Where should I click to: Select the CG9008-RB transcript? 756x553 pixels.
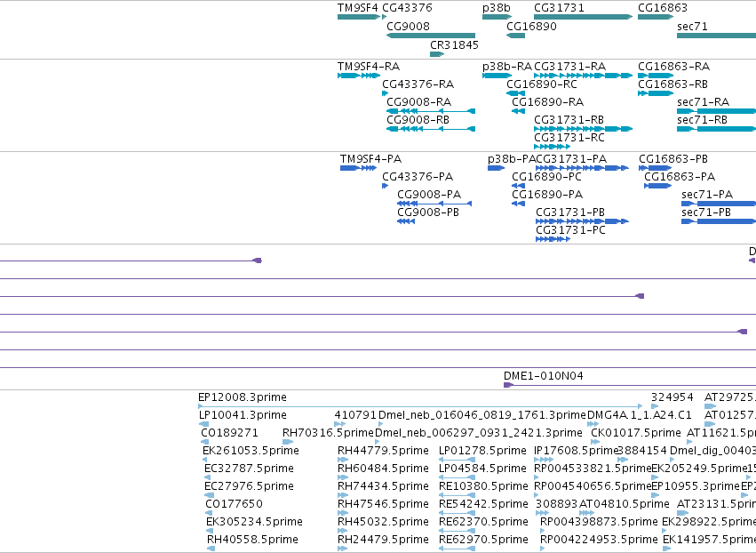click(431, 129)
